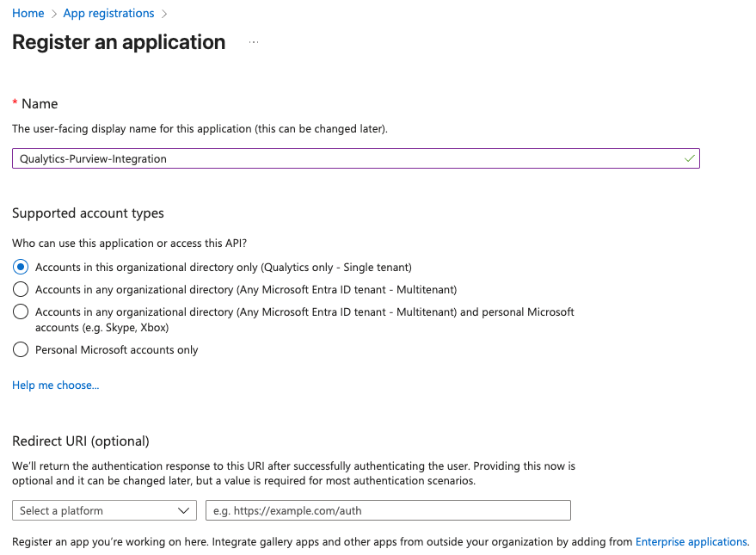This screenshot has width=756, height=555.
Task: Open the Help me choose link
Action: [x=55, y=385]
